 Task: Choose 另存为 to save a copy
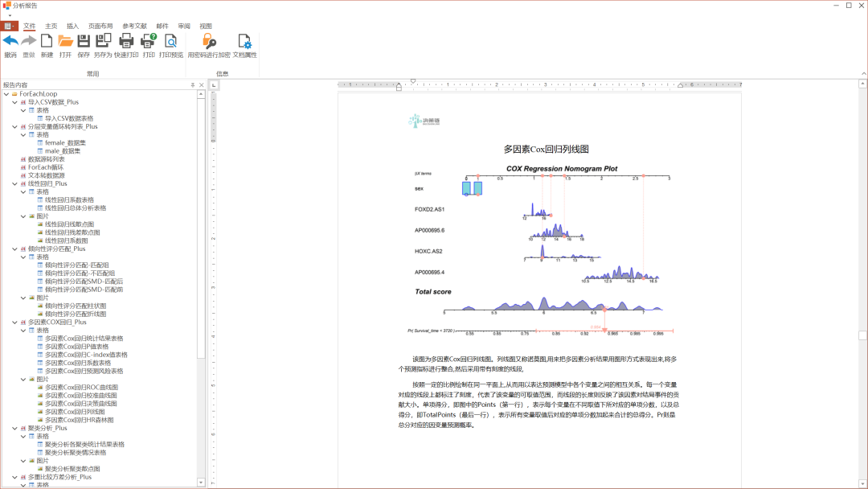pos(103,41)
